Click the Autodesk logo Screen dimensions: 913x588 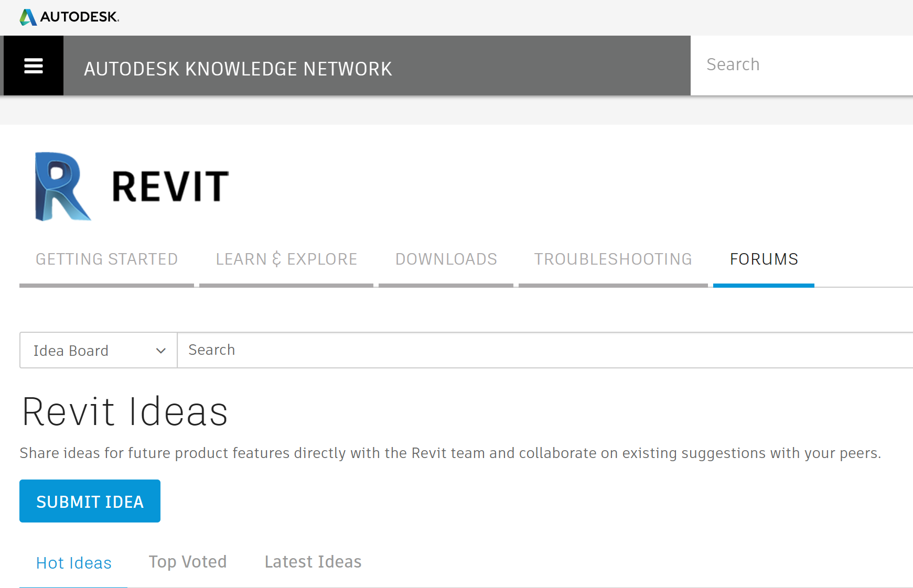click(69, 17)
